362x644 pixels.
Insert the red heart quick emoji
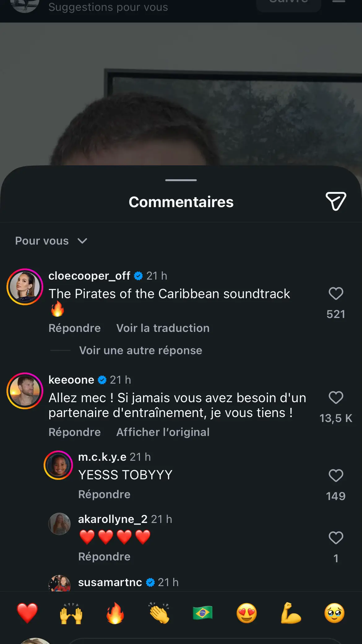[x=27, y=613]
